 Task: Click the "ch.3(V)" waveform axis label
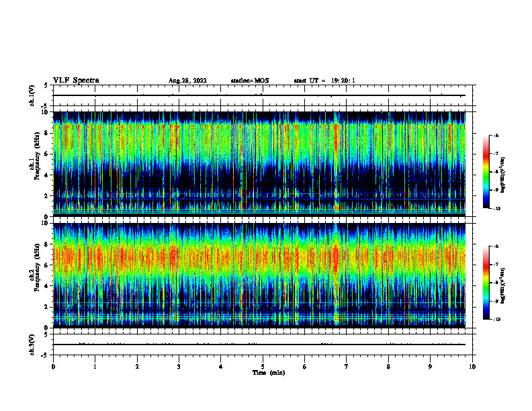(x=32, y=345)
